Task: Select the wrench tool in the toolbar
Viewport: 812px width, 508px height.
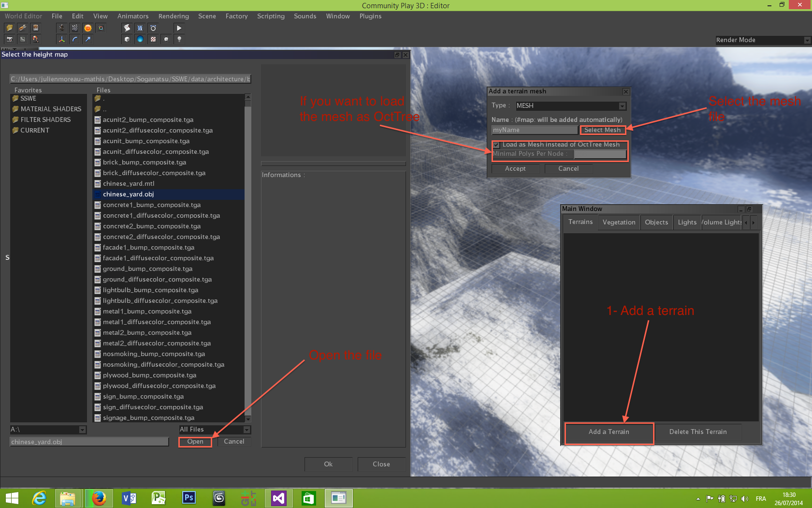Action: [x=23, y=28]
